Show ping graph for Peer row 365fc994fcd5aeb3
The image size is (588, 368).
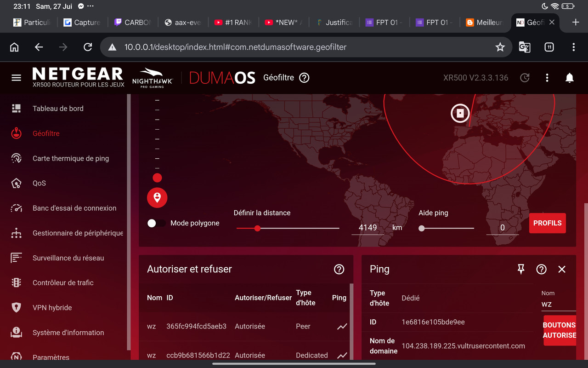[342, 326]
